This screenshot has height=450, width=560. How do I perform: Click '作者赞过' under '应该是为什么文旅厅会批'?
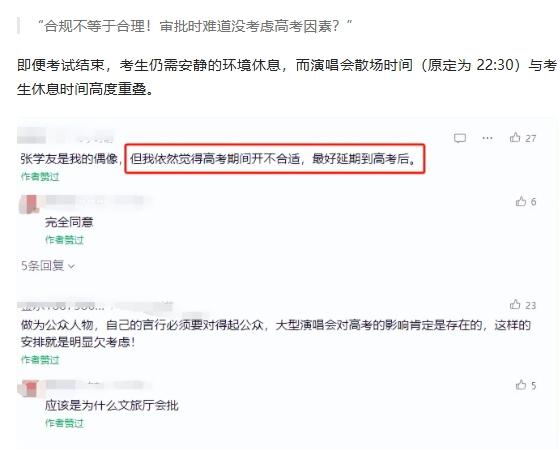[64, 423]
